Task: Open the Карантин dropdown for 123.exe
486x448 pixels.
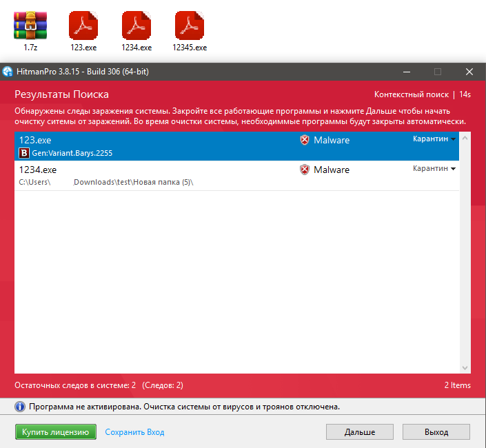Action: pos(434,139)
